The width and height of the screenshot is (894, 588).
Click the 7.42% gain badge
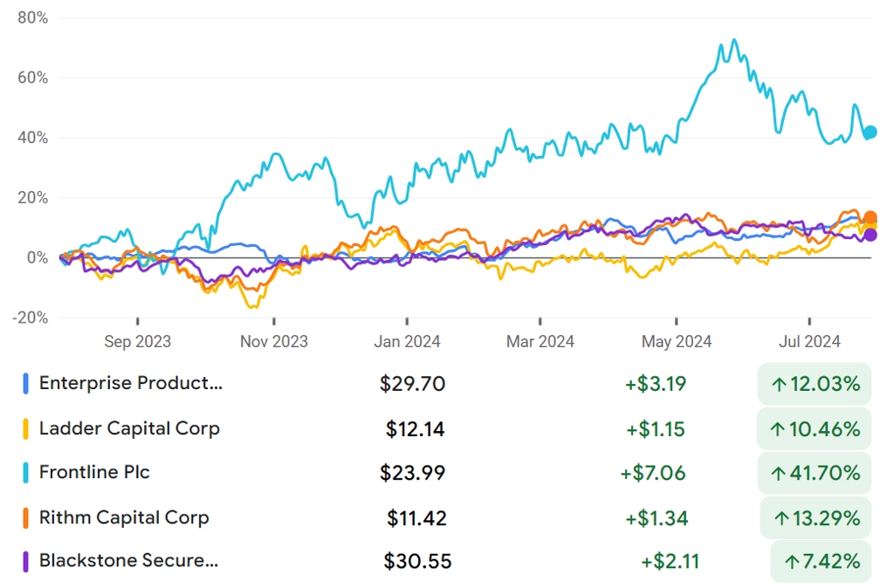(x=821, y=562)
